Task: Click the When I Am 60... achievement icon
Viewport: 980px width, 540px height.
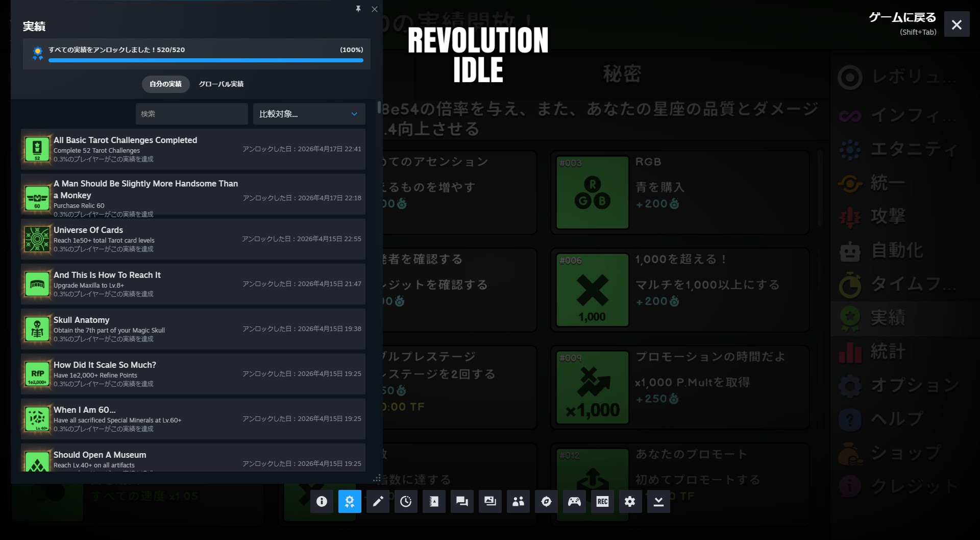Action: tap(37, 419)
